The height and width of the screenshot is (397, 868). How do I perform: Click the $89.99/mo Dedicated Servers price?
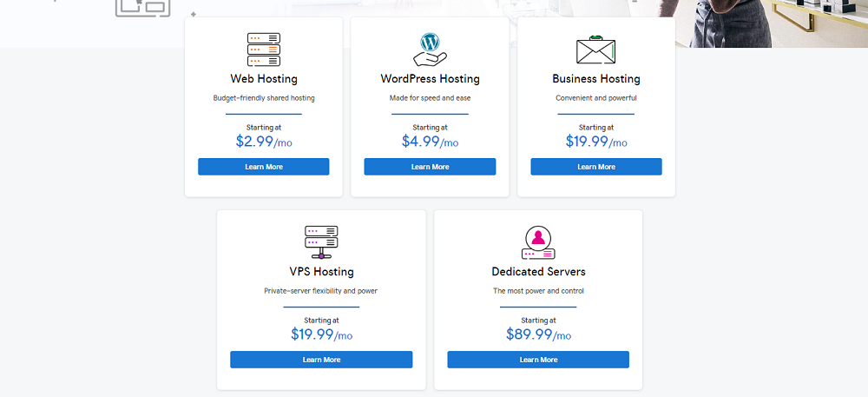(538, 334)
